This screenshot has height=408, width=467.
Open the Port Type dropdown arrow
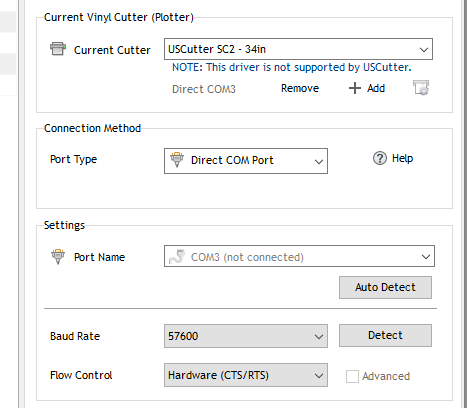[319, 161]
